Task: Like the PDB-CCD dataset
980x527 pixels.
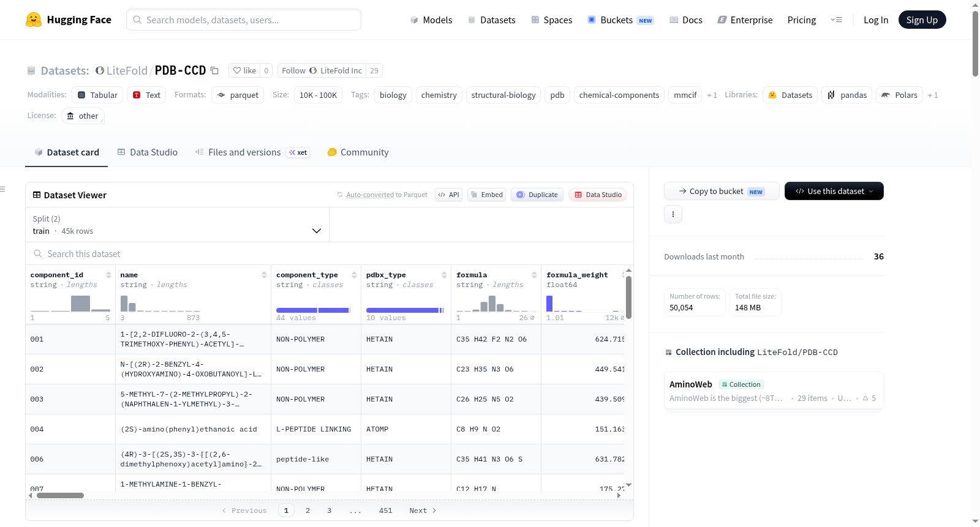Action: tap(244, 70)
